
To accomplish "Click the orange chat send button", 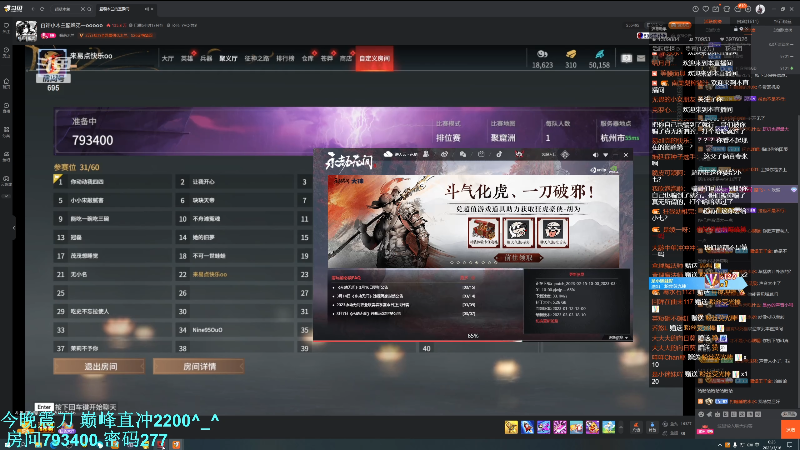I will (790, 430).
